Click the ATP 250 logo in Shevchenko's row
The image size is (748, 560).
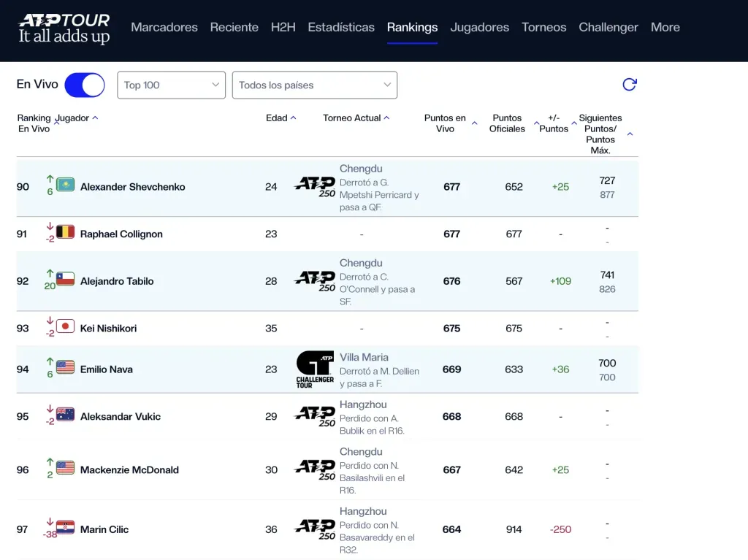pos(315,187)
